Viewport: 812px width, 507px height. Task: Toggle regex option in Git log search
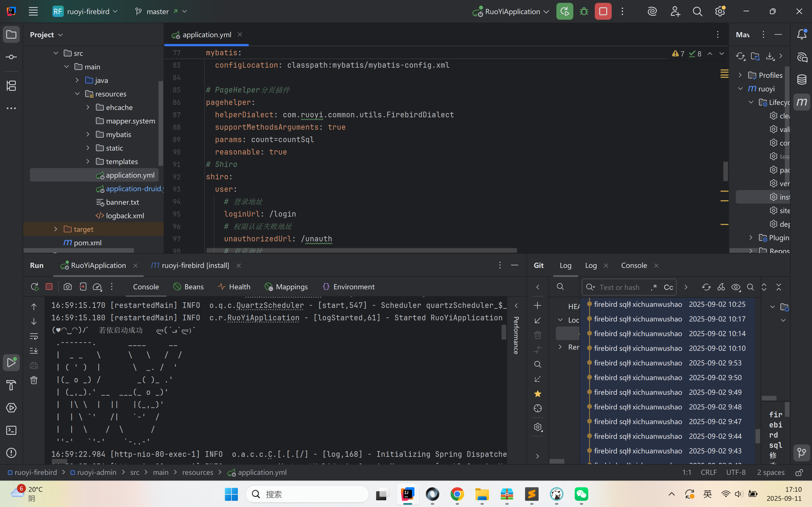tap(654, 287)
